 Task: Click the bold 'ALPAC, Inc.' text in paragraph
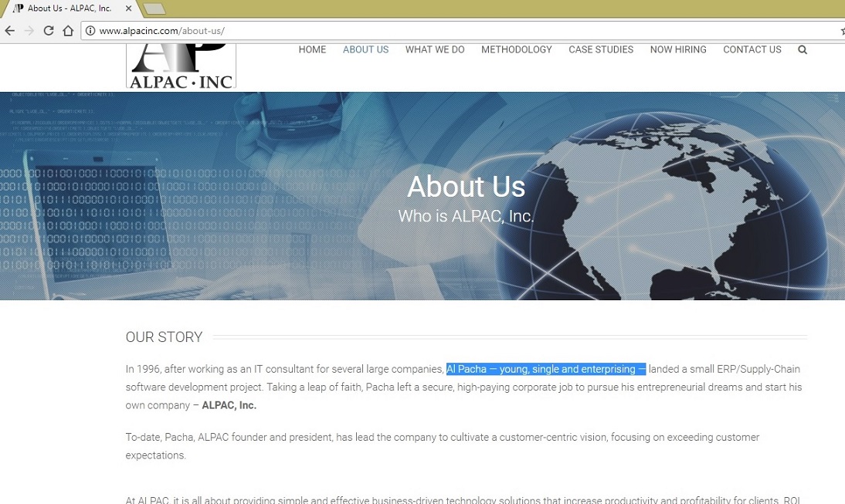point(229,405)
